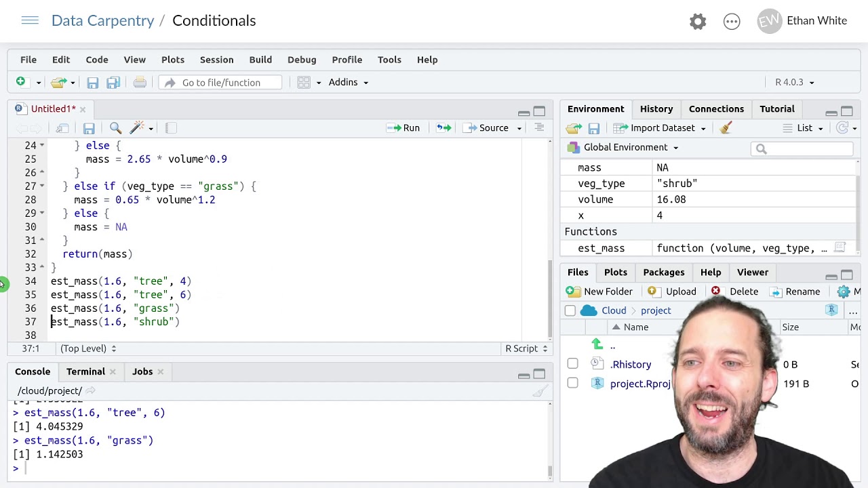Screen dimensions: 868x488
Task: Click the new file plus icon
Action: click(20, 82)
